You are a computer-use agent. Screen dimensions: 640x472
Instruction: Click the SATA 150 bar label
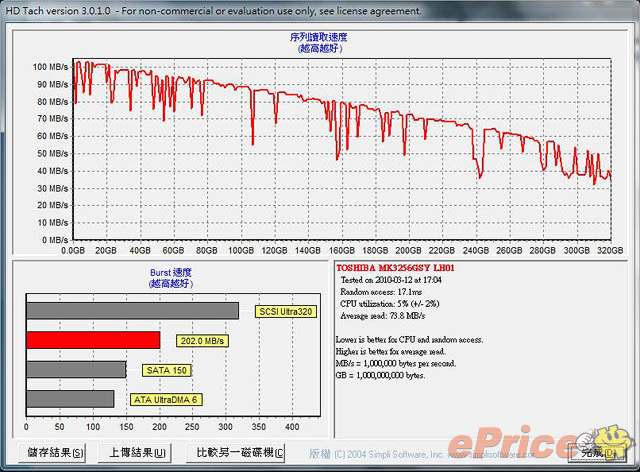click(x=167, y=370)
